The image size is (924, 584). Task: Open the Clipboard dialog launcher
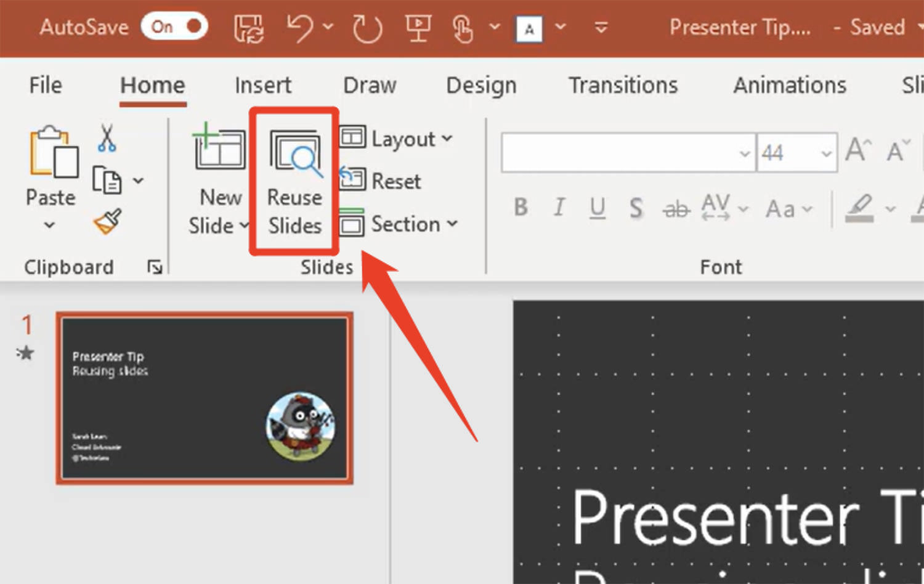[155, 267]
